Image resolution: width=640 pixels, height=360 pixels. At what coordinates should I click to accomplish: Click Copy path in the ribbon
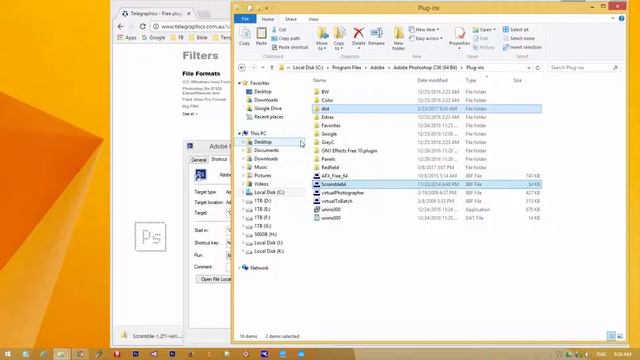click(x=286, y=38)
